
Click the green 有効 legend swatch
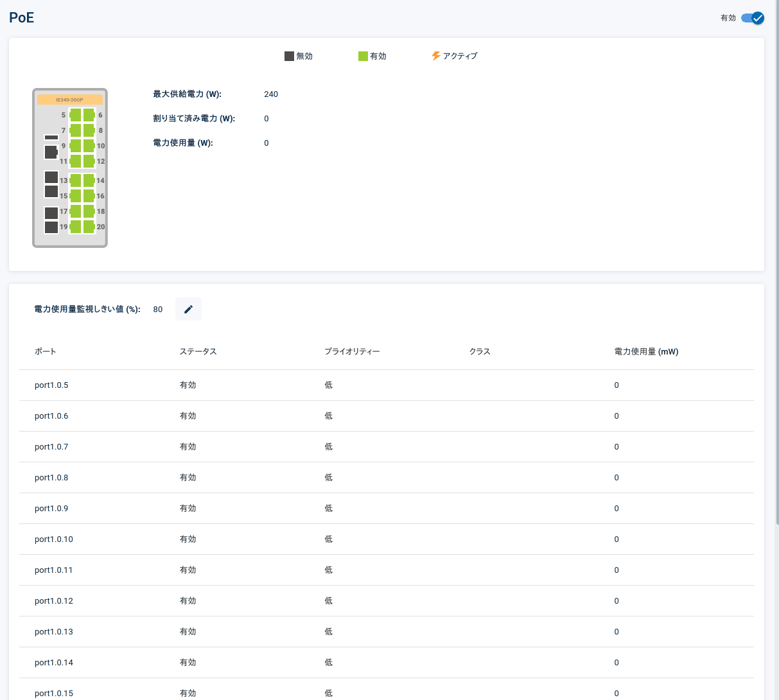pyautogui.click(x=363, y=56)
